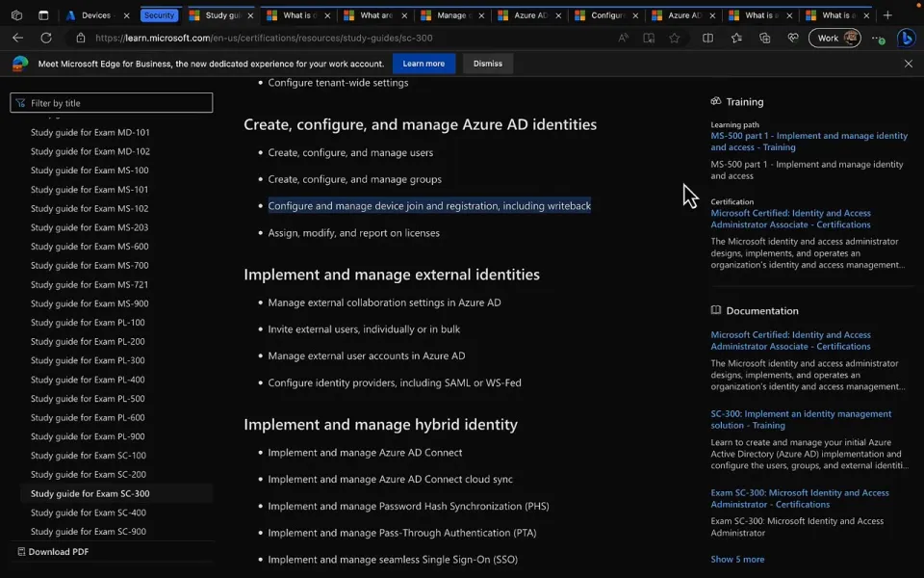Click Download PDF link

coord(59,552)
